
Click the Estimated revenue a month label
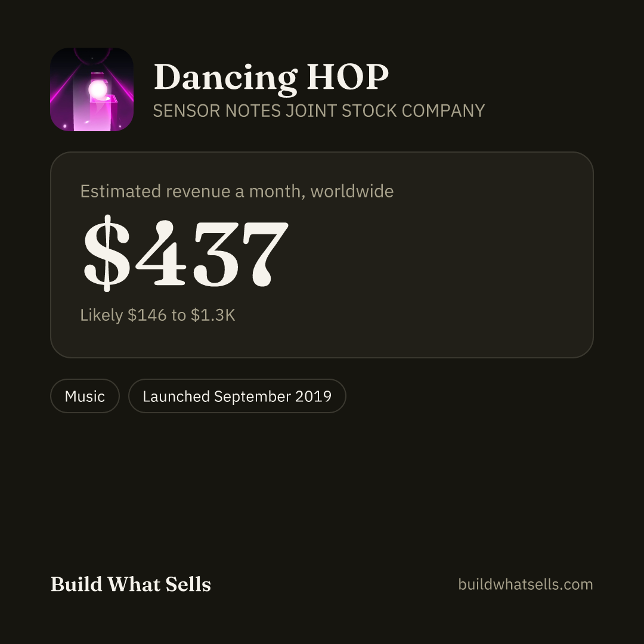[x=237, y=191]
